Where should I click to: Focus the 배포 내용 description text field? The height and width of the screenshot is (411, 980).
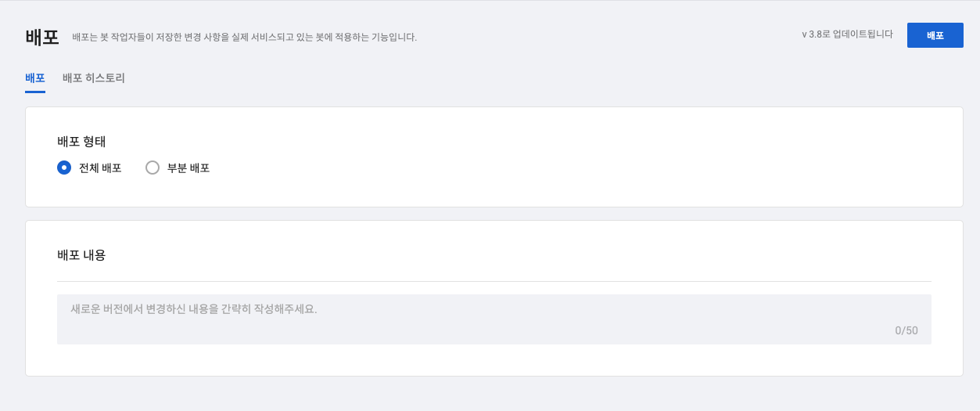pyautogui.click(x=494, y=319)
